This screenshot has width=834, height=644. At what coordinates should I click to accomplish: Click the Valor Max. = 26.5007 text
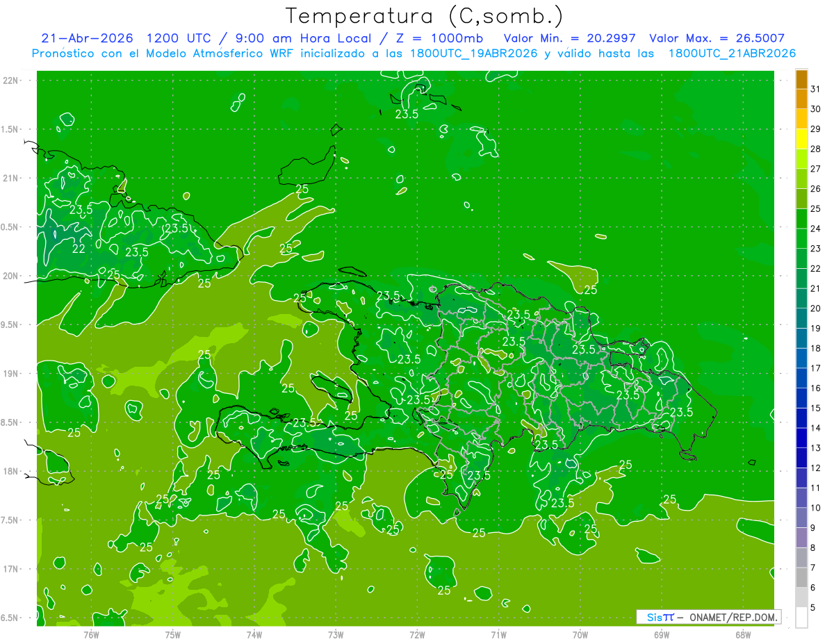[717, 38]
